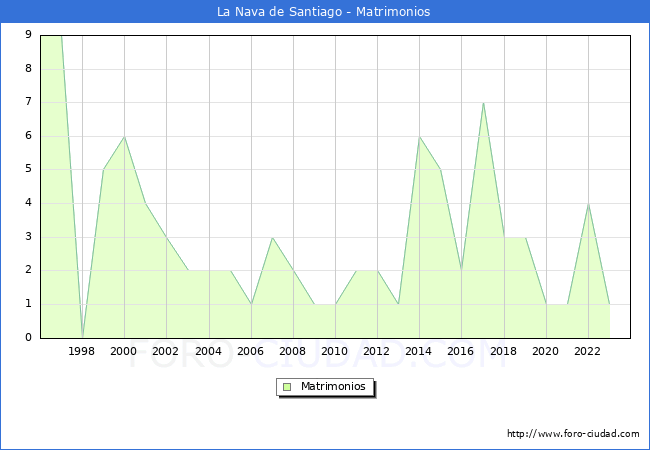Click the chart title La Nava de Santiago - Matrimonios
The image size is (650, 450).
click(x=323, y=12)
